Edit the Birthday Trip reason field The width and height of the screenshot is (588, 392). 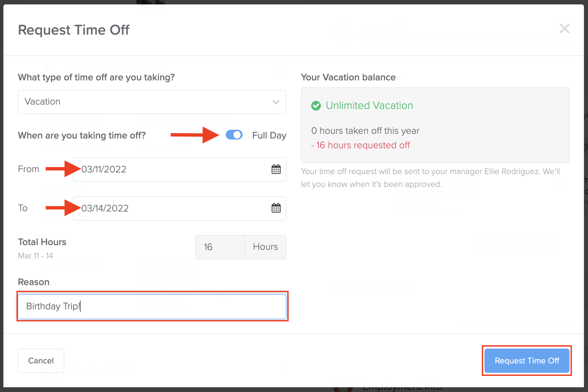point(152,306)
